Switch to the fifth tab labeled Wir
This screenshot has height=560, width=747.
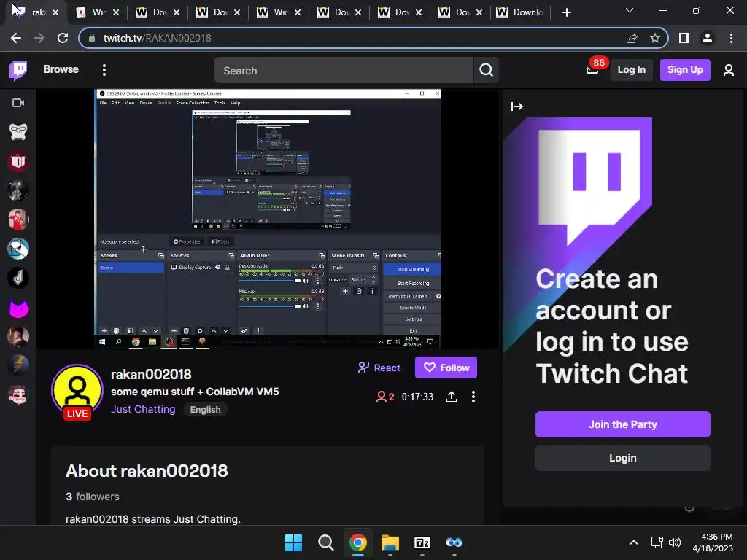279,12
